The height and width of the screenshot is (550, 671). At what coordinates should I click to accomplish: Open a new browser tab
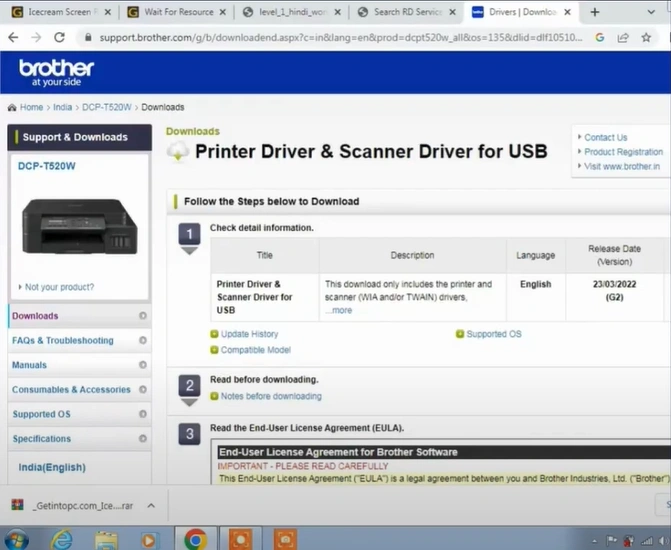(x=595, y=12)
